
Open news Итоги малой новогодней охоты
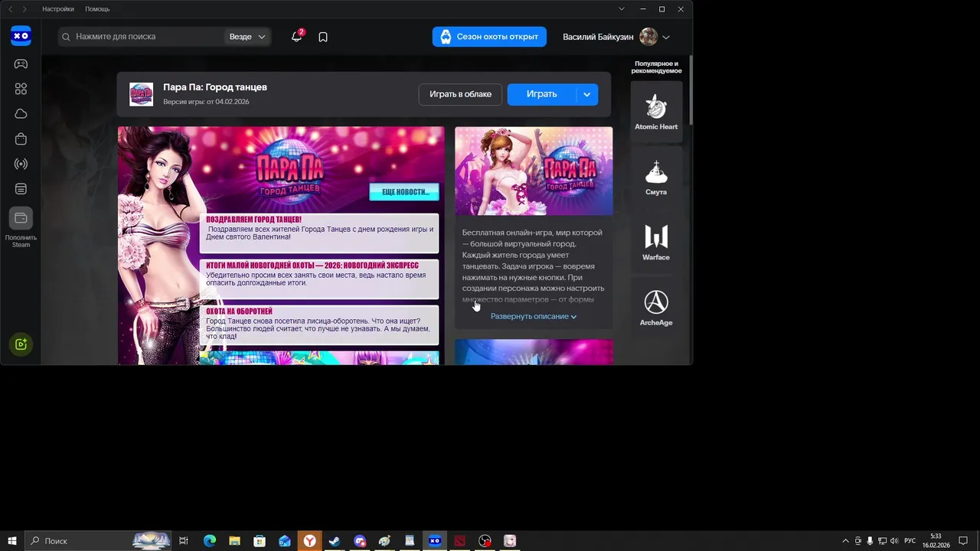pyautogui.click(x=319, y=279)
